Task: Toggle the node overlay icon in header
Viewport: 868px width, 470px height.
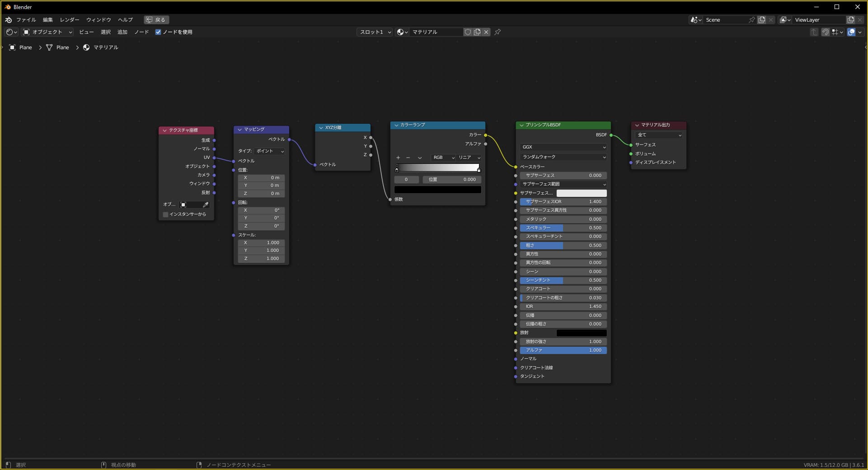Action: tap(851, 32)
